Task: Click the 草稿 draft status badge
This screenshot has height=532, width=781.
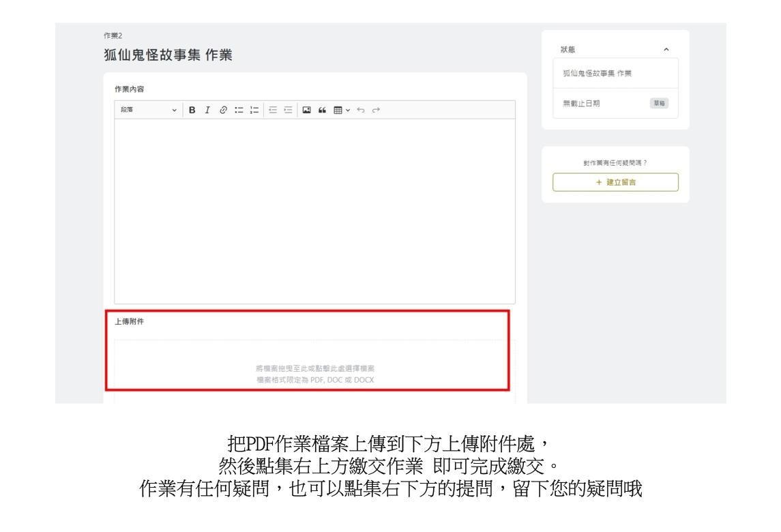Action: (x=659, y=103)
